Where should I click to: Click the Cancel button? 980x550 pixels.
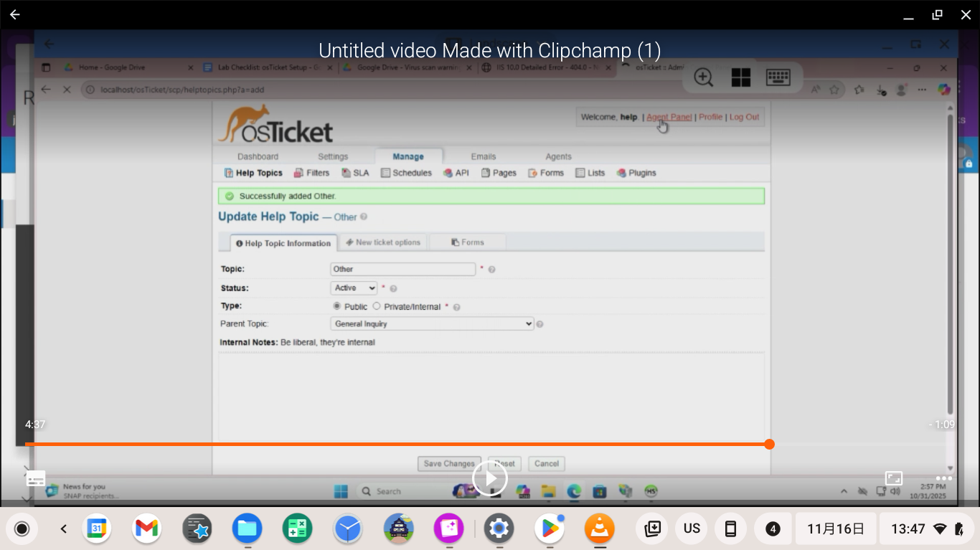click(546, 464)
